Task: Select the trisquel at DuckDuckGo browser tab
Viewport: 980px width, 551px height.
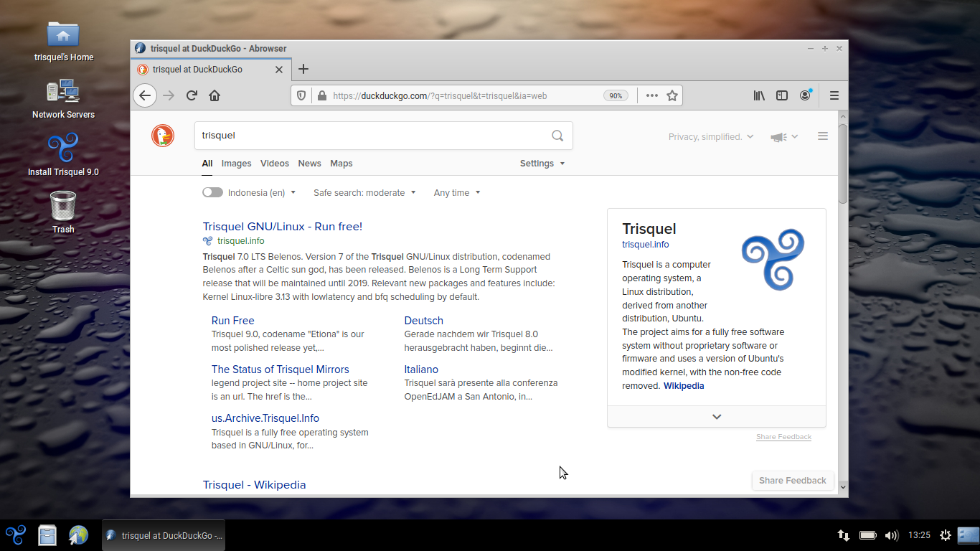Action: 211,70
